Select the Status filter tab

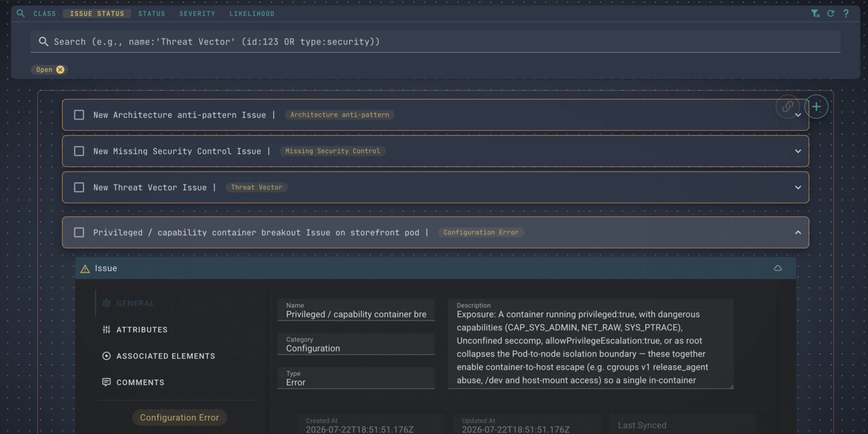click(x=152, y=14)
